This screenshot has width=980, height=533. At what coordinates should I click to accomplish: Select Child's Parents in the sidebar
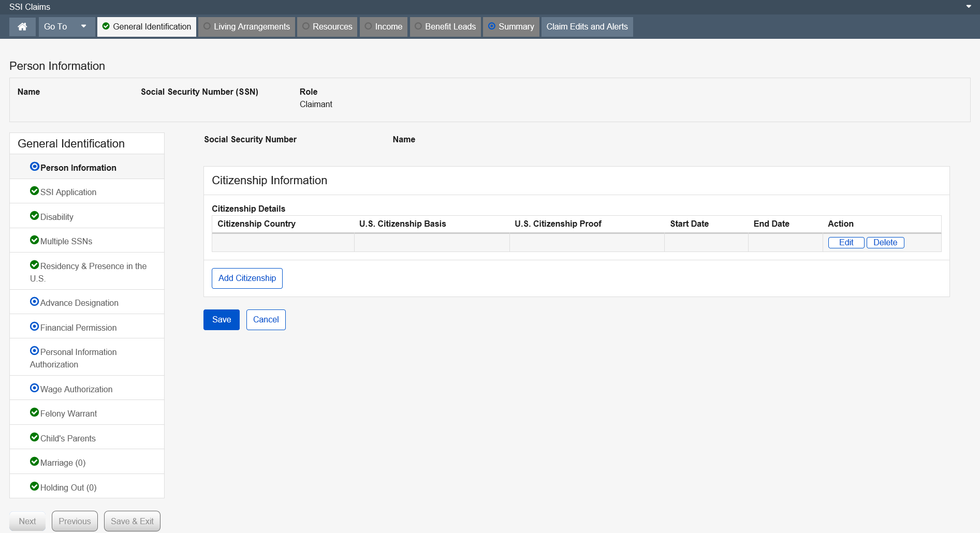pyautogui.click(x=68, y=438)
